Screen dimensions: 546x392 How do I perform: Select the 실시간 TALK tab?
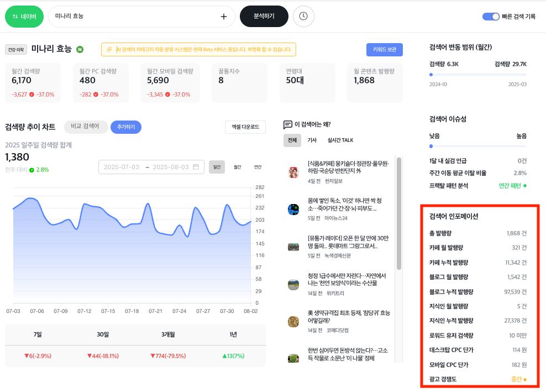[340, 140]
